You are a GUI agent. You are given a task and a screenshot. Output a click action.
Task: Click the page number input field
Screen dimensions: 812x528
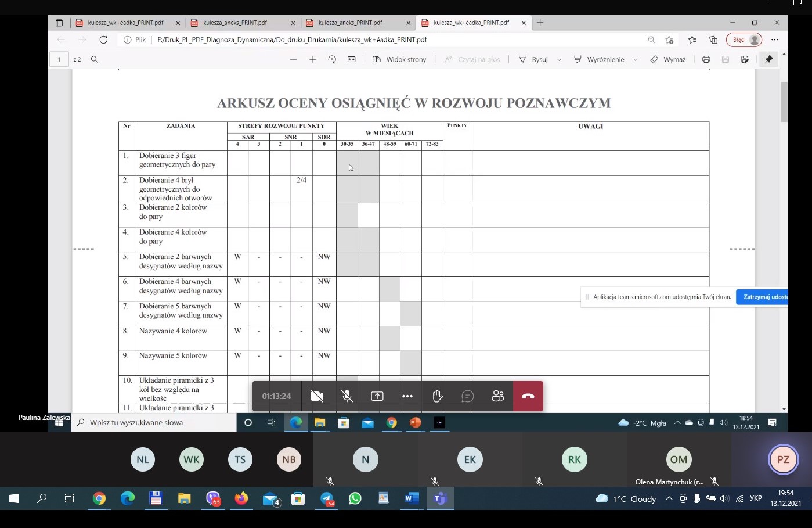59,59
